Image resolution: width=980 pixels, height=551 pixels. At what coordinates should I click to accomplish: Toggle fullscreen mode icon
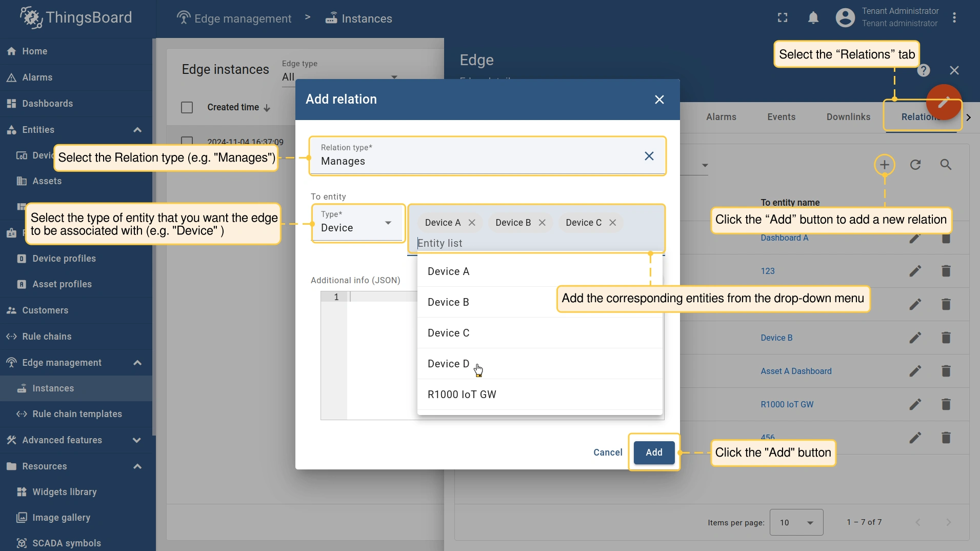(782, 18)
